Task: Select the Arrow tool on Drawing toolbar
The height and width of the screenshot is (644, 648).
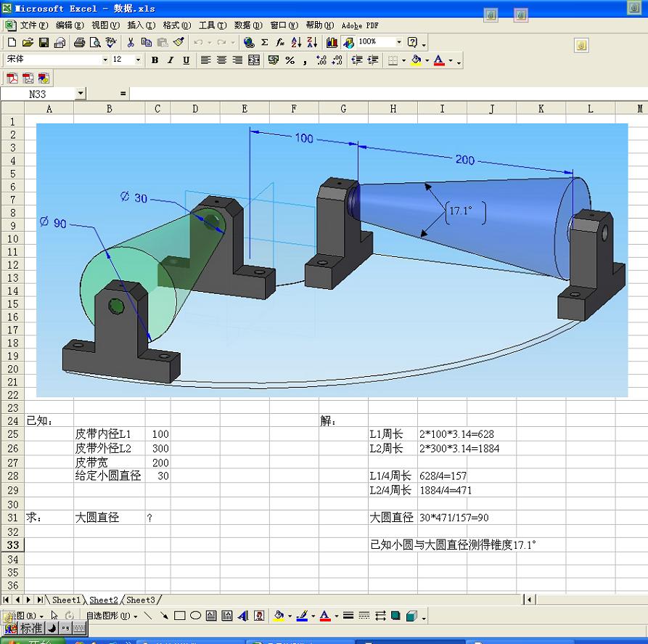Action: coord(164,616)
